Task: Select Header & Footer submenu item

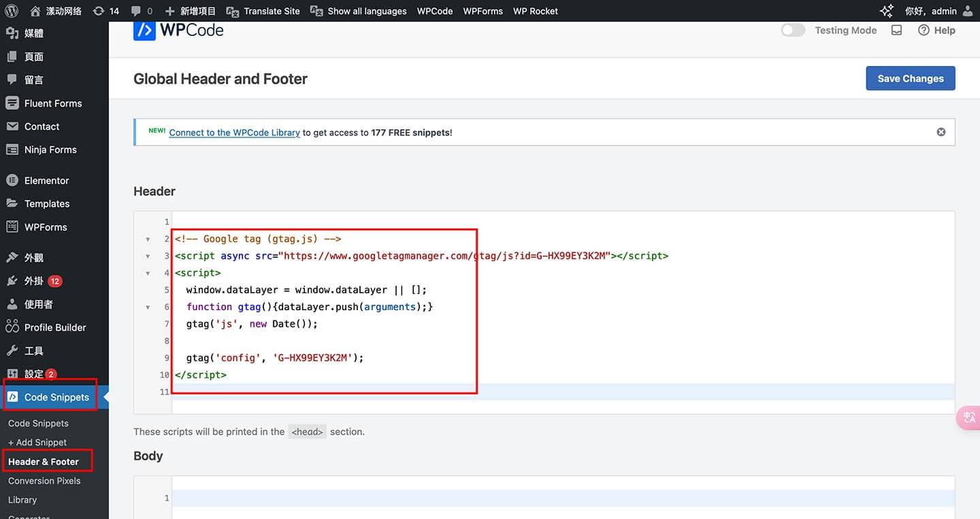Action: (x=44, y=461)
